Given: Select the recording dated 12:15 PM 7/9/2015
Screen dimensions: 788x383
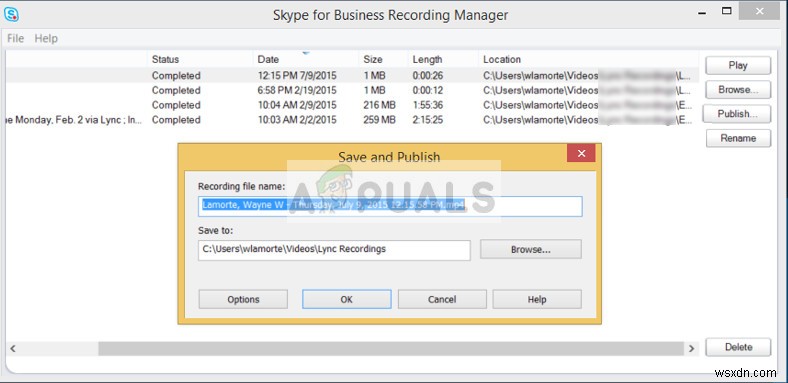Looking at the screenshot, I should point(352,75).
